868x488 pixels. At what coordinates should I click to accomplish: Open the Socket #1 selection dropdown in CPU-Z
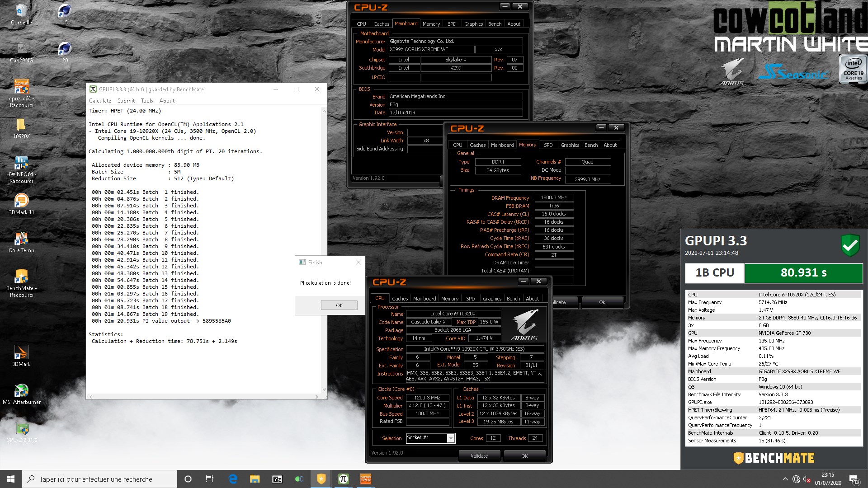(x=430, y=438)
